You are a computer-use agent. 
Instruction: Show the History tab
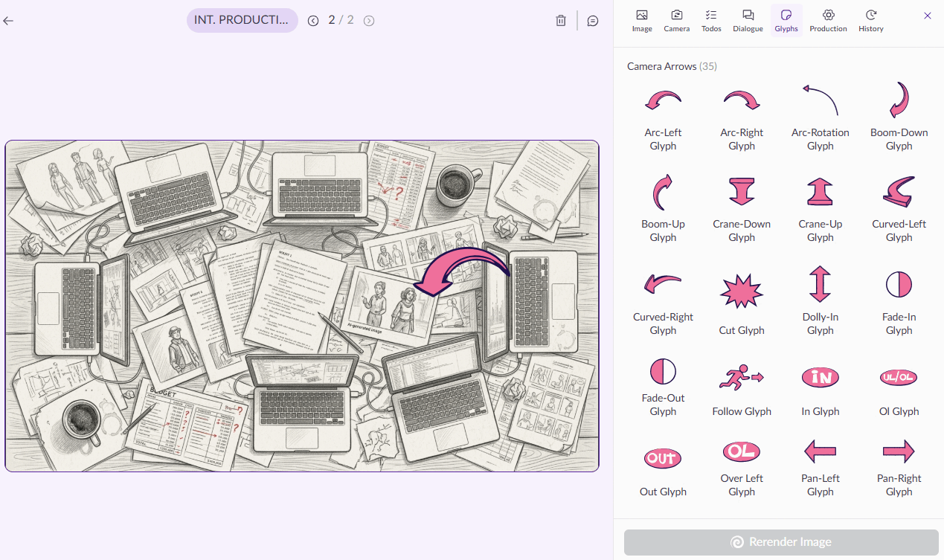coord(871,21)
